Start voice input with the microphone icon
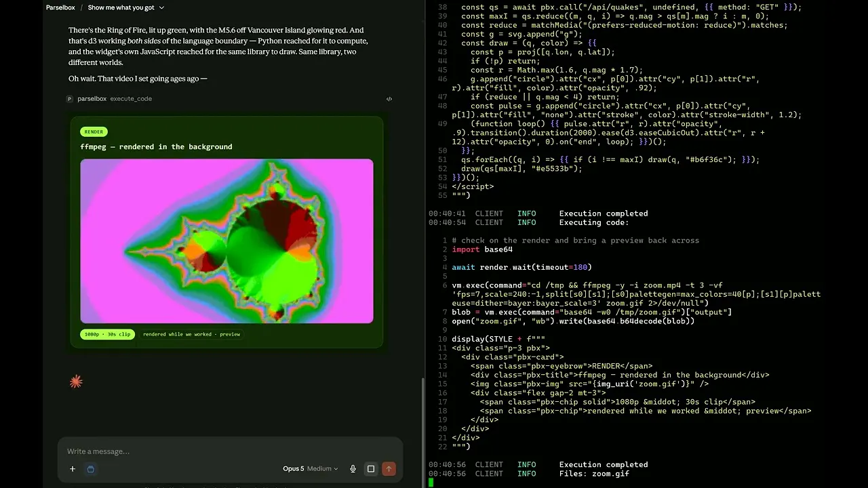868x488 pixels. tap(353, 469)
